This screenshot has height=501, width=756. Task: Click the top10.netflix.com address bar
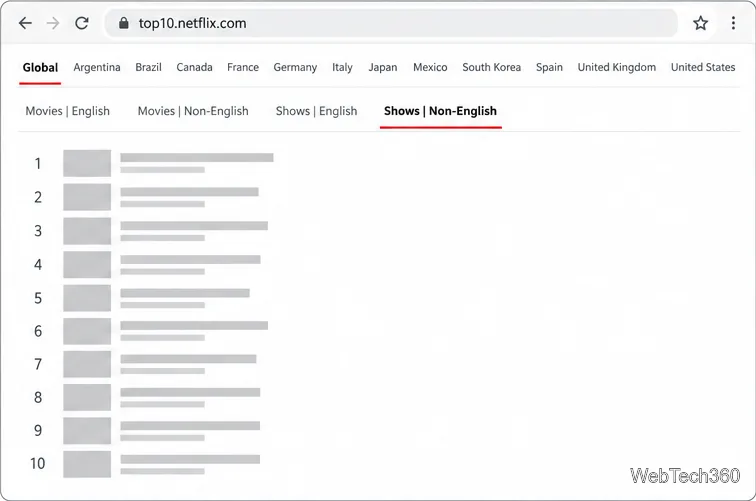tap(391, 23)
